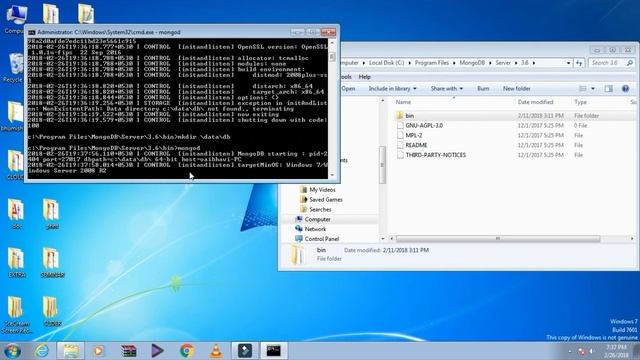Open the Recycle Bin desktop icon
Screen dimensions: 640x360
pyautogui.click(x=15, y=67)
